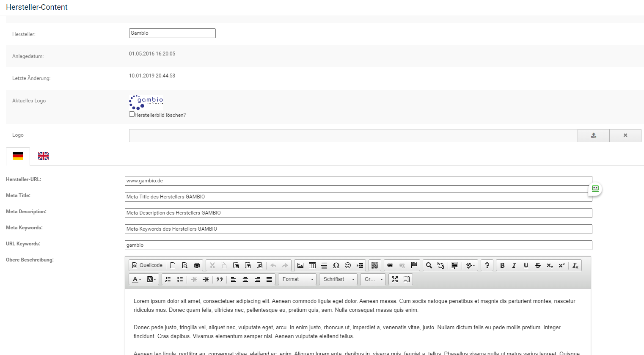The height and width of the screenshot is (355, 644).
Task: Maximize the editor to fullscreen
Action: pyautogui.click(x=395, y=279)
